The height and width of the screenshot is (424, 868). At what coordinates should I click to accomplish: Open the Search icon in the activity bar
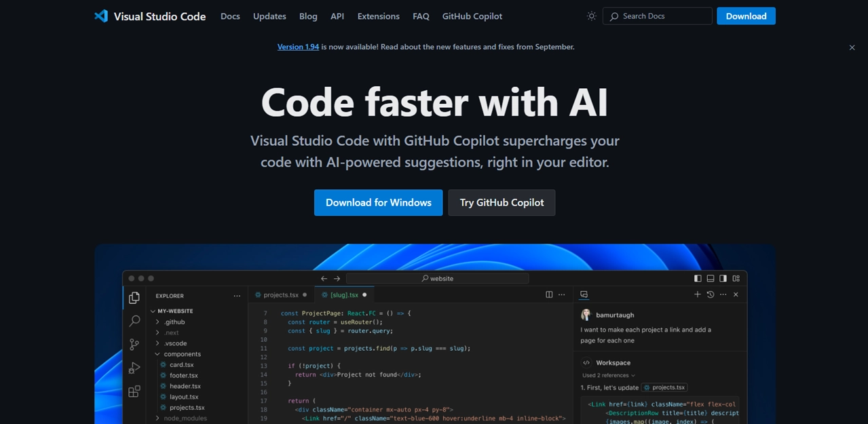tap(134, 320)
